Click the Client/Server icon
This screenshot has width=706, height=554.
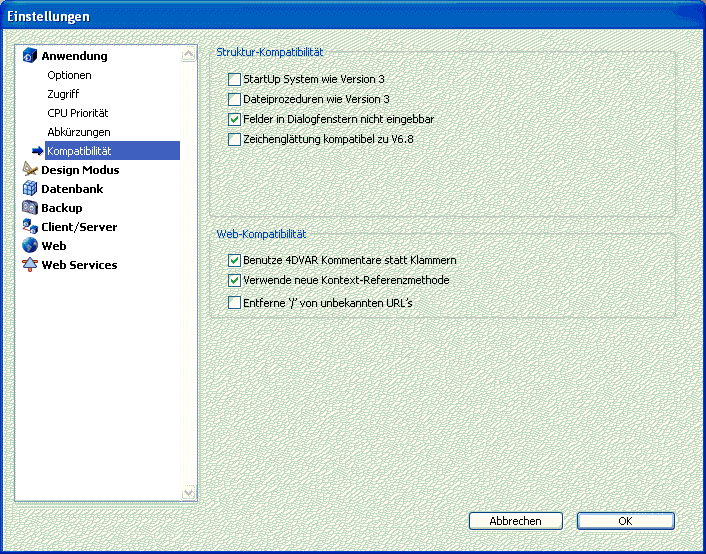point(29,227)
